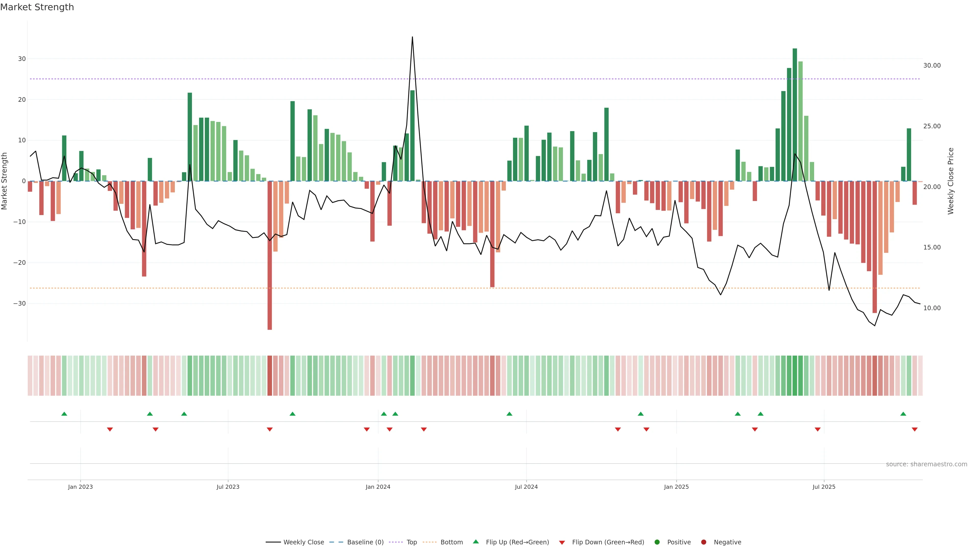This screenshot has width=980, height=551.
Task: Click the price line's peak
Action: [x=412, y=37]
